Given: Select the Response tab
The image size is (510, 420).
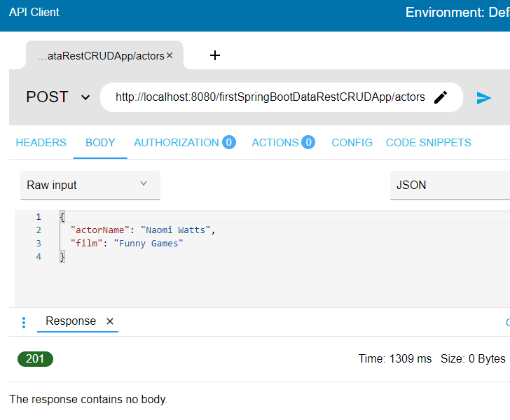Looking at the screenshot, I should (x=71, y=321).
